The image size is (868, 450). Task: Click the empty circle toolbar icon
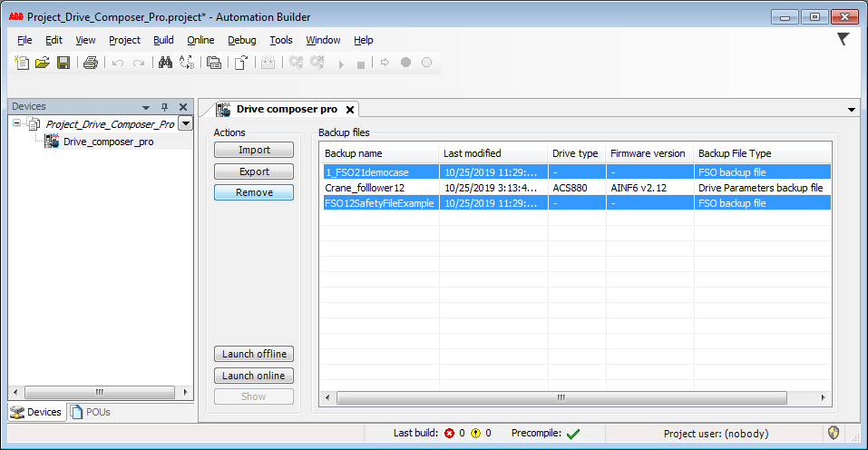pyautogui.click(x=427, y=63)
